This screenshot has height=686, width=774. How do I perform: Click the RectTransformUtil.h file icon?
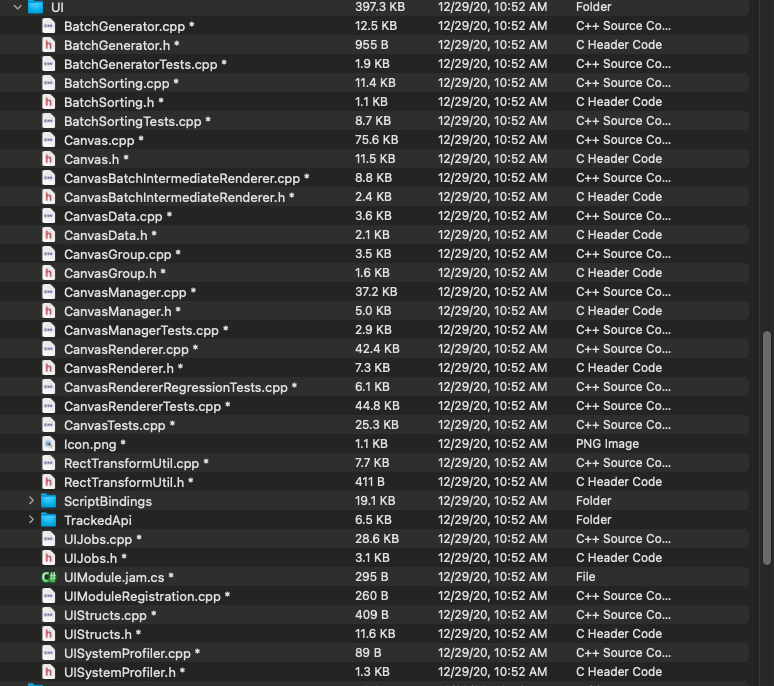click(48, 482)
